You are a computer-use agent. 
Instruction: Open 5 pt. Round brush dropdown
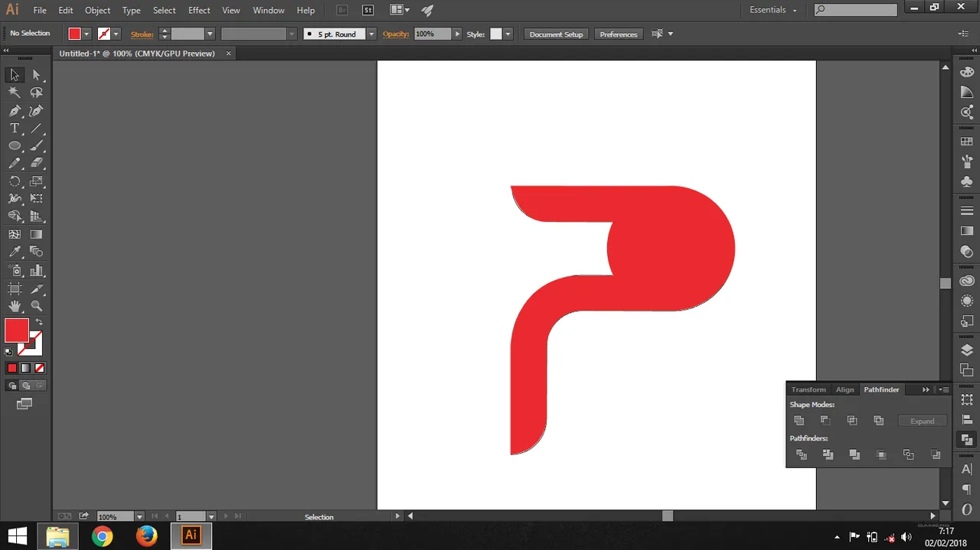tap(371, 34)
